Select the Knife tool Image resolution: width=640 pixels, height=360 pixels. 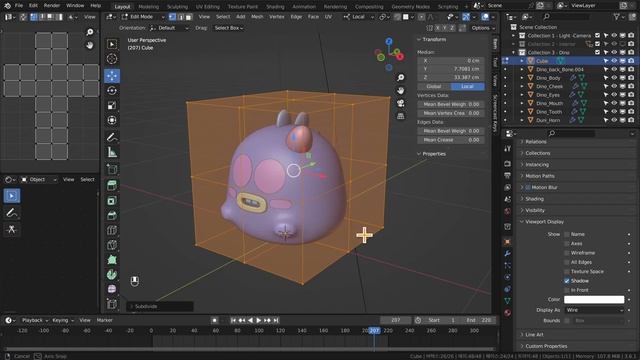(112, 245)
